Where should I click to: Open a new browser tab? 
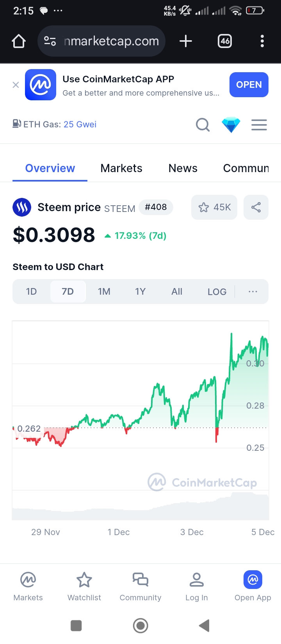click(186, 41)
